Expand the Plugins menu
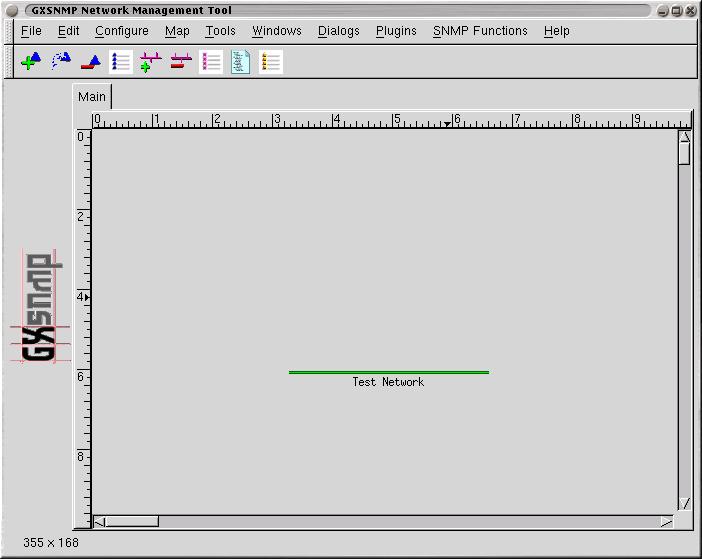The height and width of the screenshot is (559, 702). pyautogui.click(x=396, y=31)
